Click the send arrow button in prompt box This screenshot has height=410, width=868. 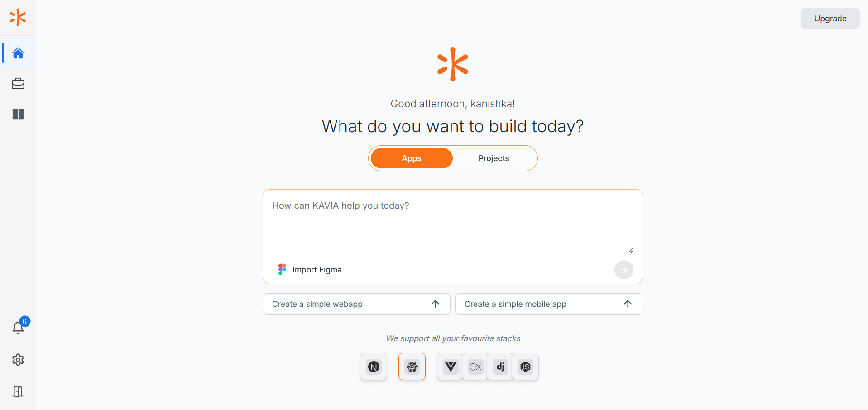click(623, 270)
